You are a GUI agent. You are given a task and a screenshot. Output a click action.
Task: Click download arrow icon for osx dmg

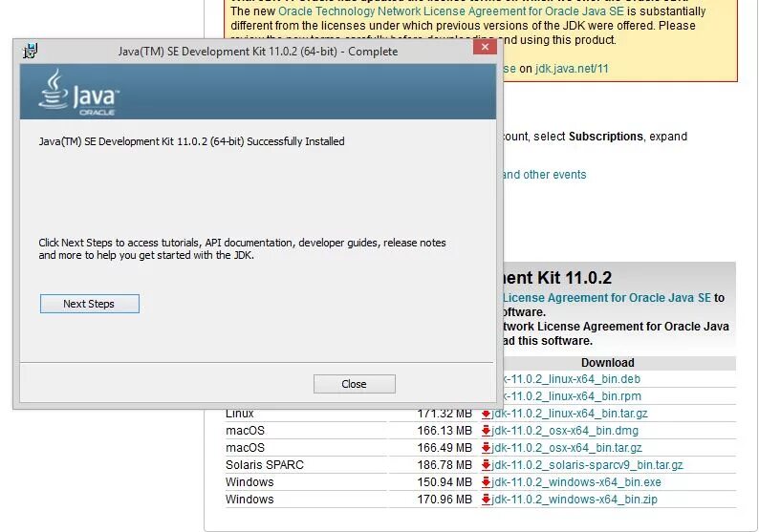pos(486,431)
